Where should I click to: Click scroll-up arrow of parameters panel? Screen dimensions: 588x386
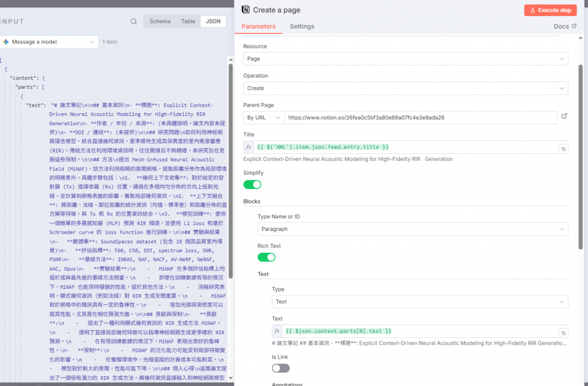[x=581, y=38]
